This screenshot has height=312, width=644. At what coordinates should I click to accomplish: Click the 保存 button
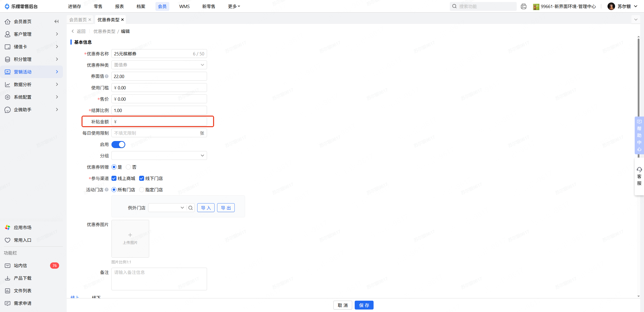pyautogui.click(x=364, y=305)
